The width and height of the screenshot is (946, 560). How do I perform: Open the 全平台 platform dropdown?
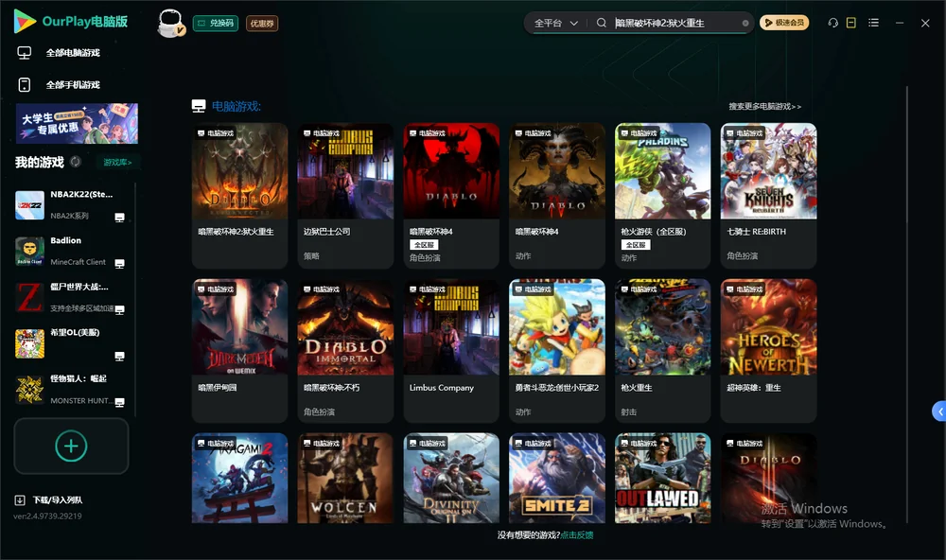555,23
